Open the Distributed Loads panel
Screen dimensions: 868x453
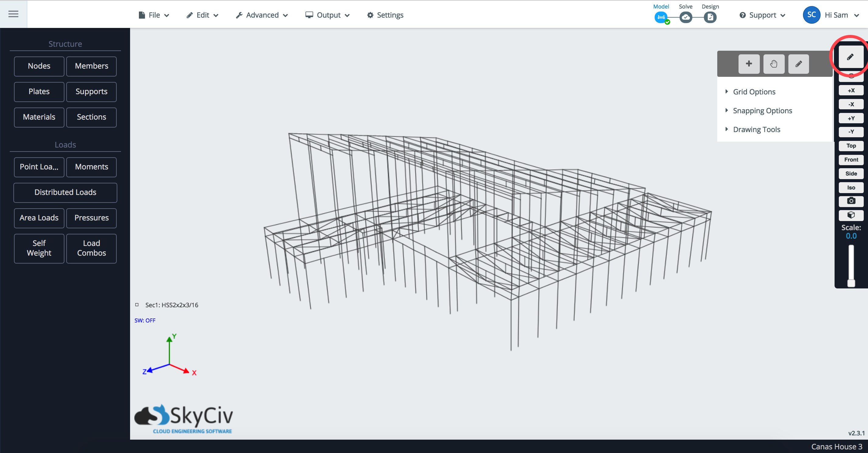(65, 192)
